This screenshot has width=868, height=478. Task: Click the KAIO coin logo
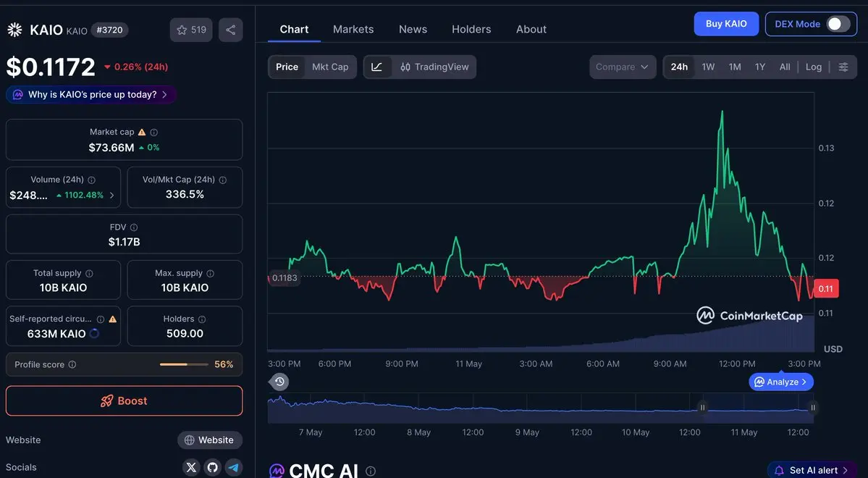(15, 30)
